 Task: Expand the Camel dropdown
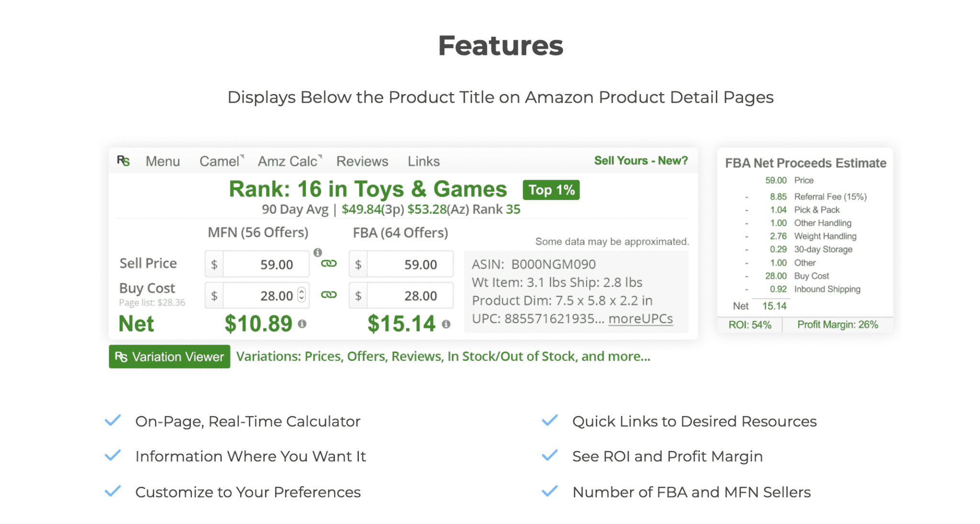click(x=221, y=161)
